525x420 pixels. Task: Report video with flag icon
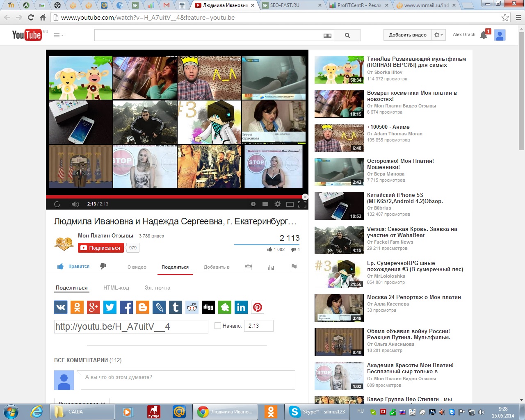point(294,267)
